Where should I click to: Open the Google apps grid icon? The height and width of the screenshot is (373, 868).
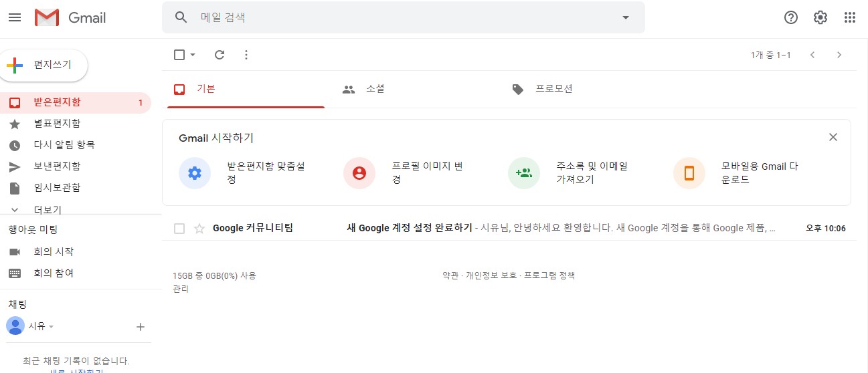pos(850,17)
